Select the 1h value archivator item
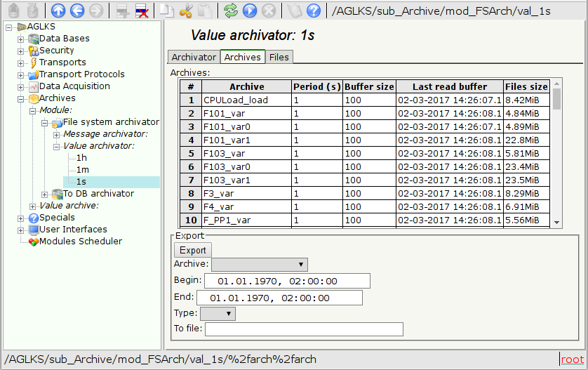 click(82, 158)
